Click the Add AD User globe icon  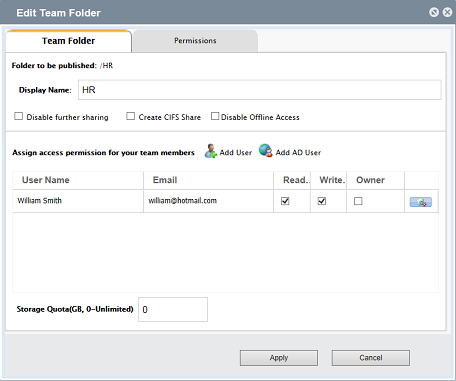266,151
